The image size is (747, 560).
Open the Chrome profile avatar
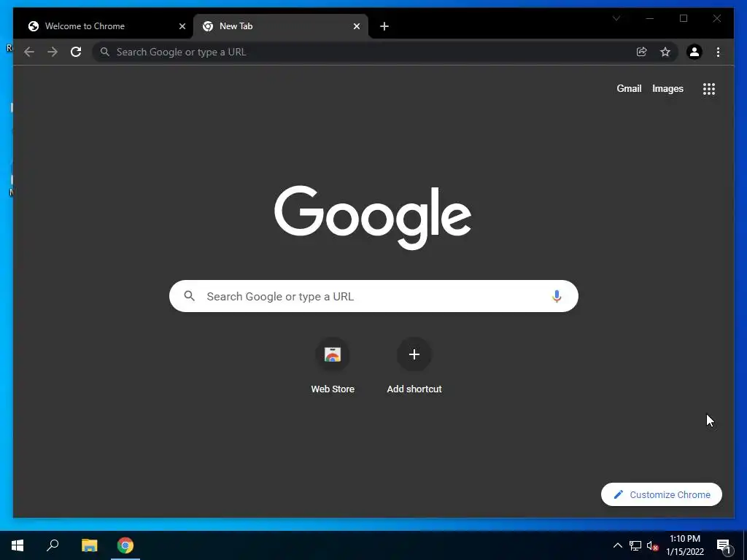pyautogui.click(x=694, y=52)
